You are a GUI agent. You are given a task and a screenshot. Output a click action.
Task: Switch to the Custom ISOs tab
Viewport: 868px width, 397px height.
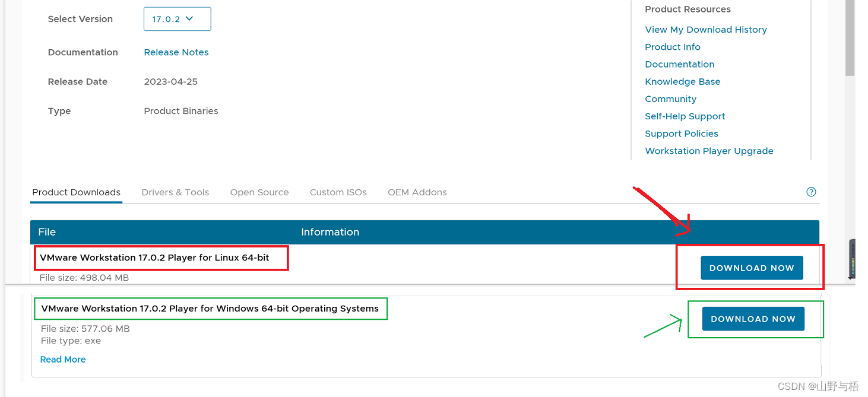point(338,192)
